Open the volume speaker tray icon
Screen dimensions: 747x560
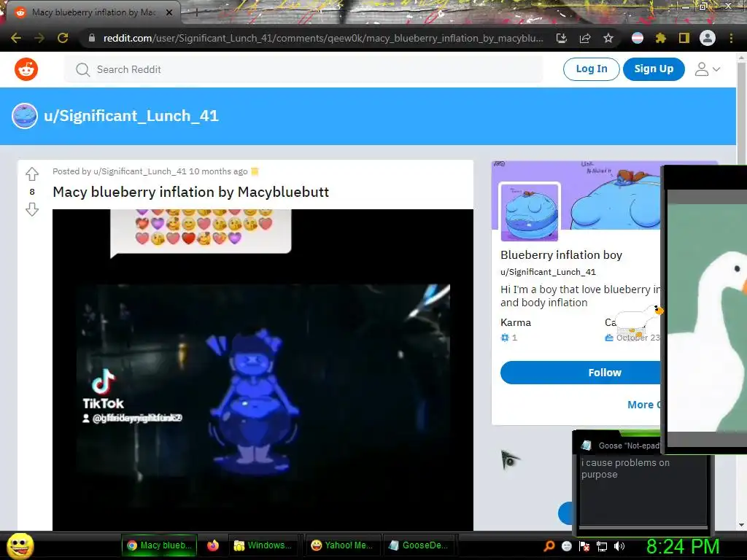(x=619, y=545)
